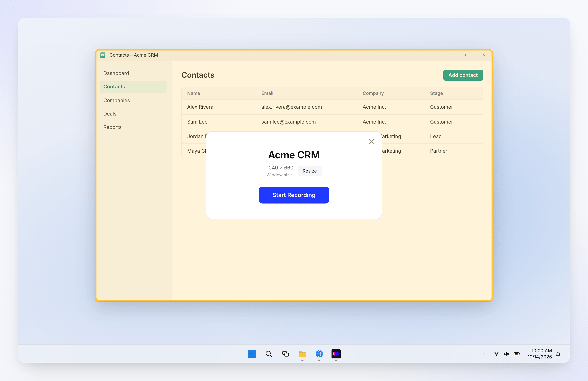Open taskbar Search
This screenshot has height=381, width=588.
coord(269,354)
